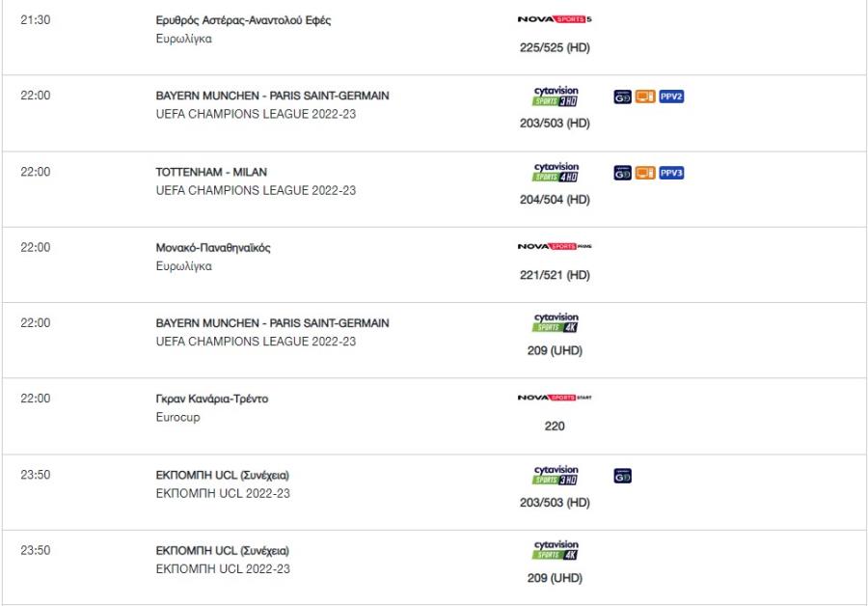Click the GO icon beside 23:50 ΕΚΠΟΜΠΗ UCL
Screen dimensions: 868x606
[x=623, y=476]
